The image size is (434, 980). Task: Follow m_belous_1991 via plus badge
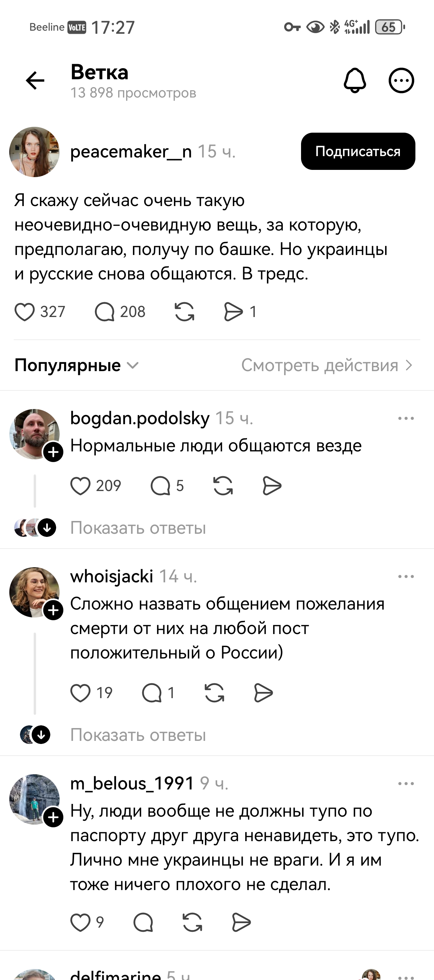pos(54,817)
